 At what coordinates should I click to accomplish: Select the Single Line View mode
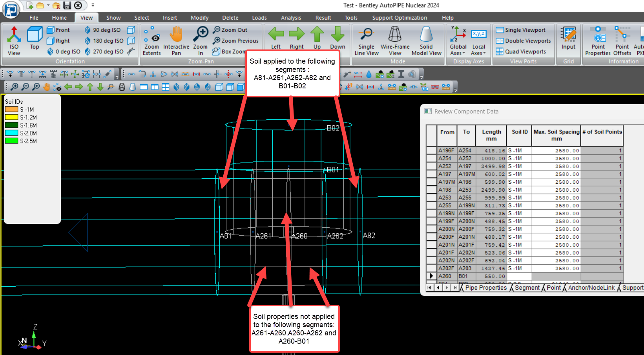point(367,40)
